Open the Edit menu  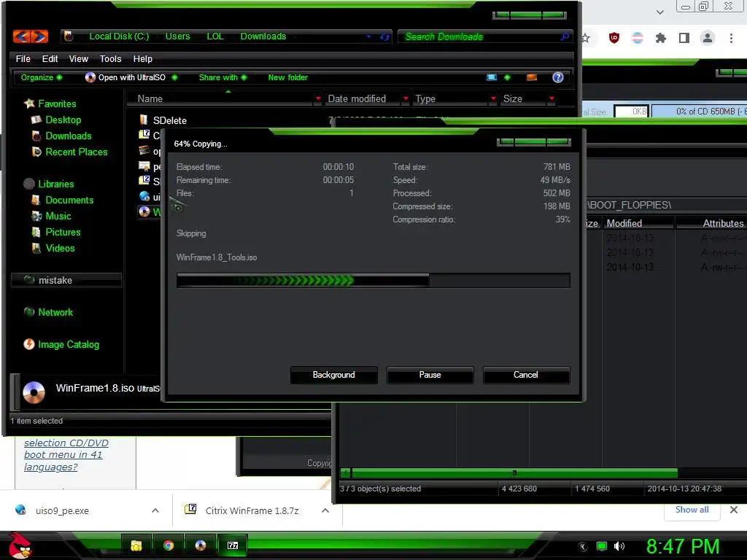(x=50, y=58)
